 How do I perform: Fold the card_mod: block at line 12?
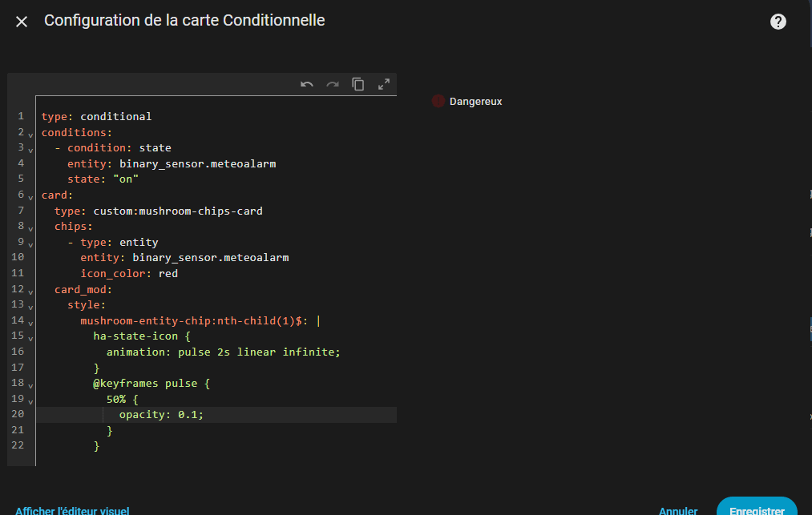pos(30,291)
